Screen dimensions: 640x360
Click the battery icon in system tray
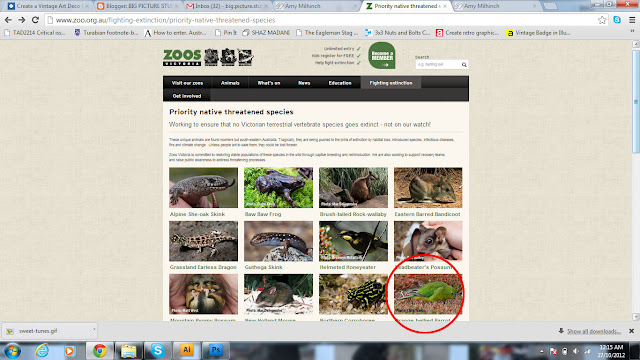pyautogui.click(x=564, y=351)
